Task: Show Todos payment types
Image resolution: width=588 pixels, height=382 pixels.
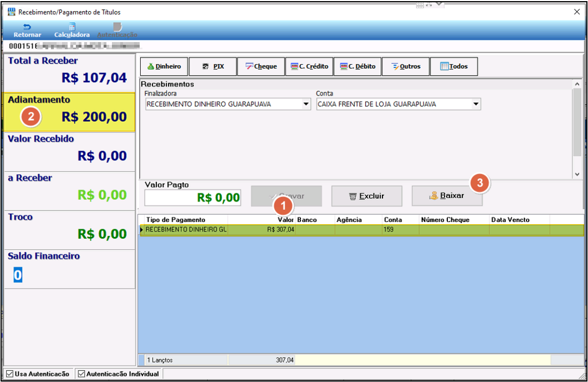Action: pyautogui.click(x=454, y=66)
